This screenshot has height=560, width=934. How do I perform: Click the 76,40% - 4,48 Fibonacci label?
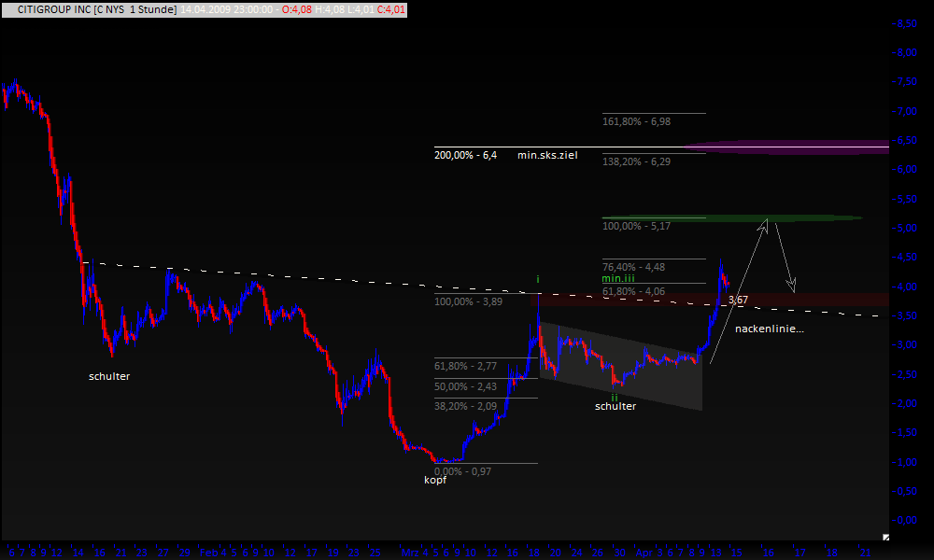[633, 267]
